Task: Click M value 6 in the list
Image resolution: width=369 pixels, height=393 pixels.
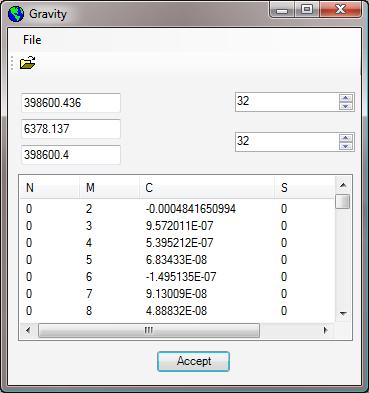Action: (x=89, y=277)
